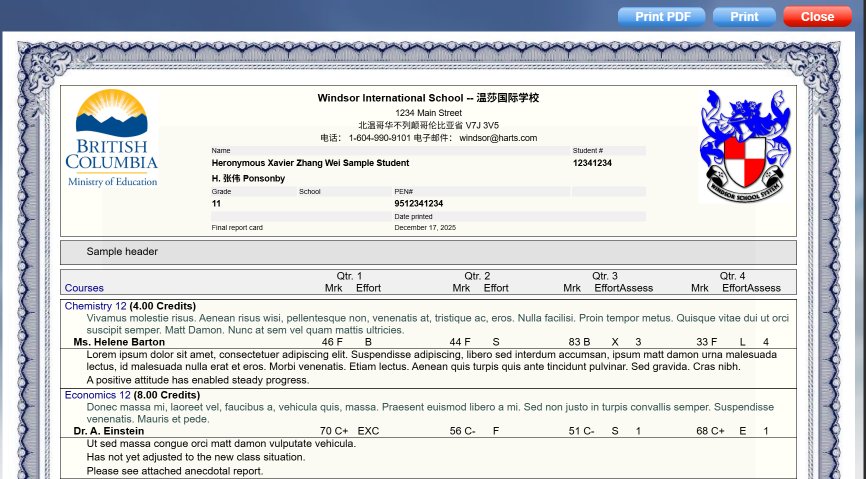Click the school phone number 1-604-990-9101

[378, 138]
